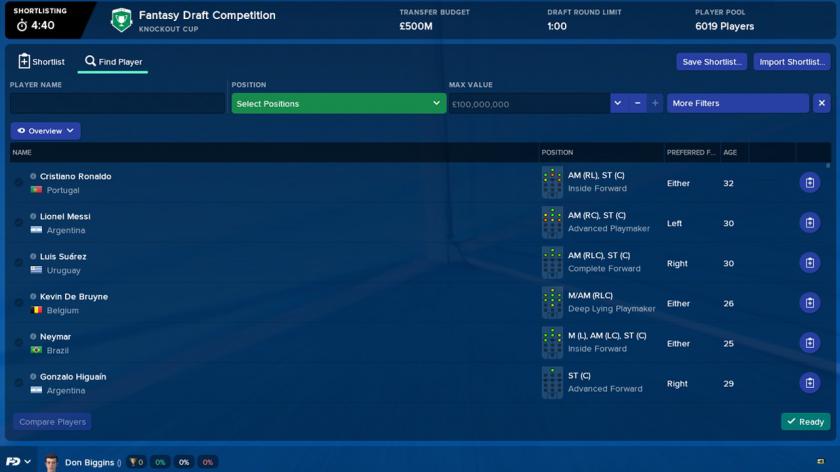Add Neymar to shortlist with row icon
The image size is (840, 472).
tap(809, 343)
